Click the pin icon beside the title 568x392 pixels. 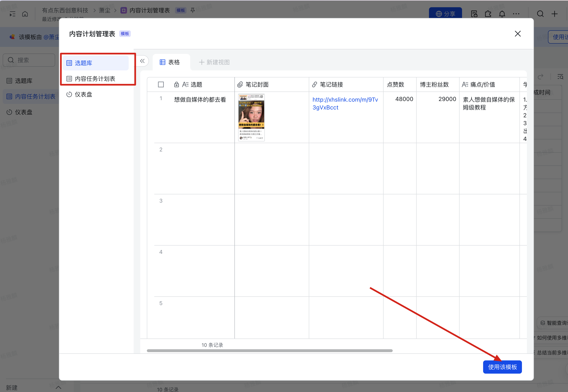click(x=193, y=10)
